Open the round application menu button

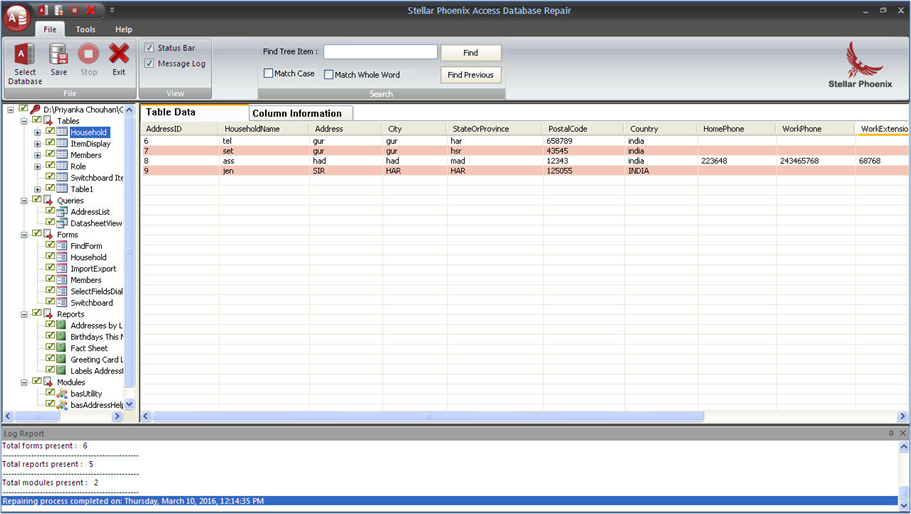click(x=17, y=18)
